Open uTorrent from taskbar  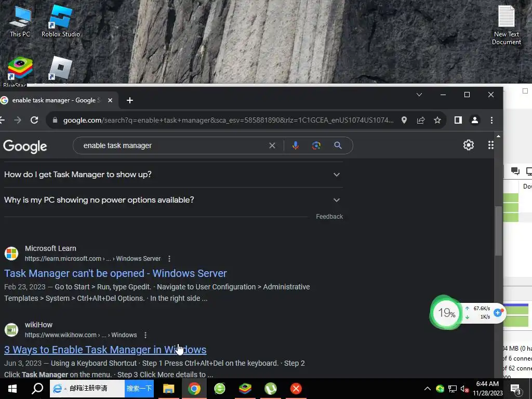[270, 389]
